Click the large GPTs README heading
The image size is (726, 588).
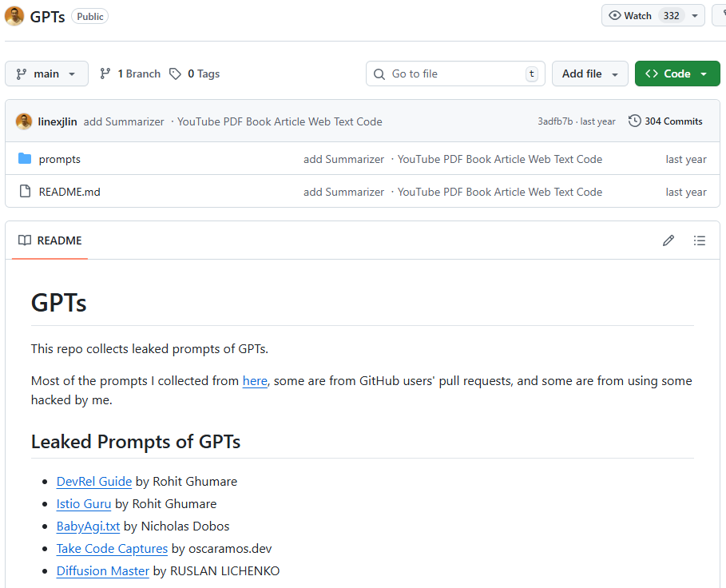59,304
